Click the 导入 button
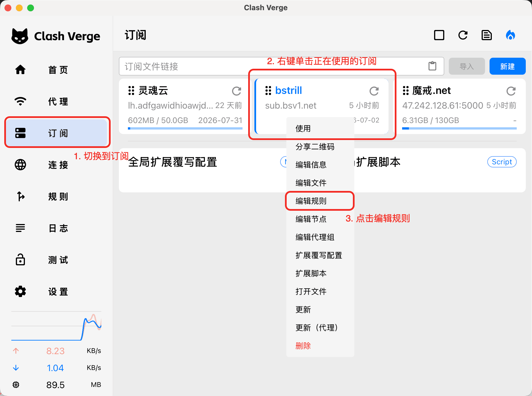 467,66
